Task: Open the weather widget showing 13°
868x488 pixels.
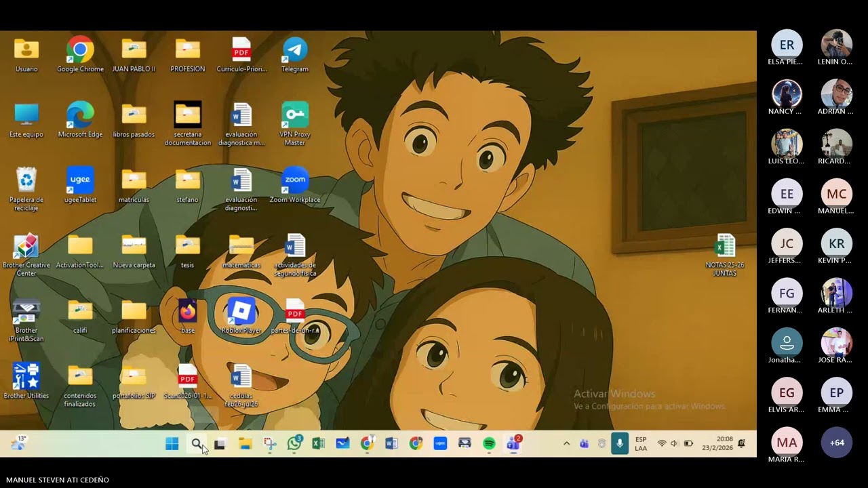Action: (x=18, y=443)
